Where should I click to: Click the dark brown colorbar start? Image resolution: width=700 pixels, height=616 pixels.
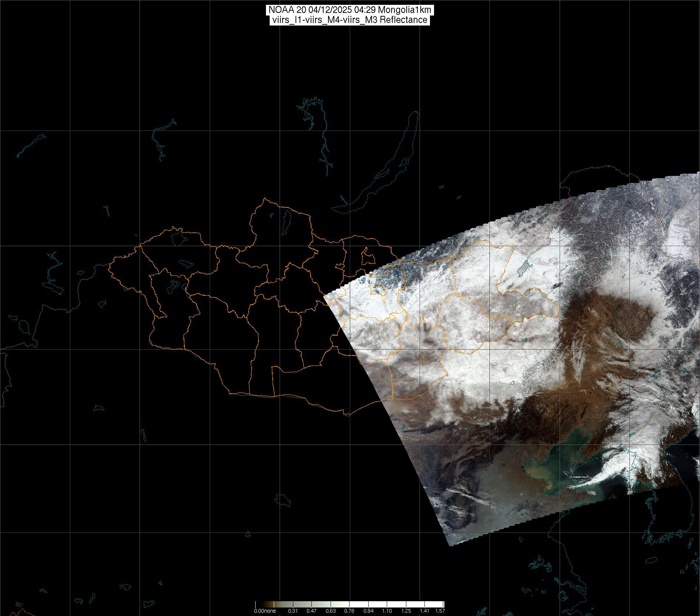(257, 605)
